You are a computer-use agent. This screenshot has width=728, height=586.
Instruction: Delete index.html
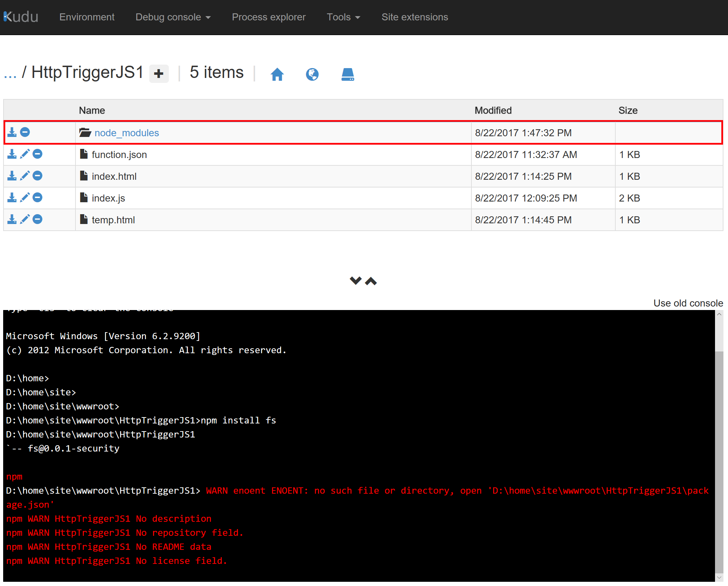(38, 176)
